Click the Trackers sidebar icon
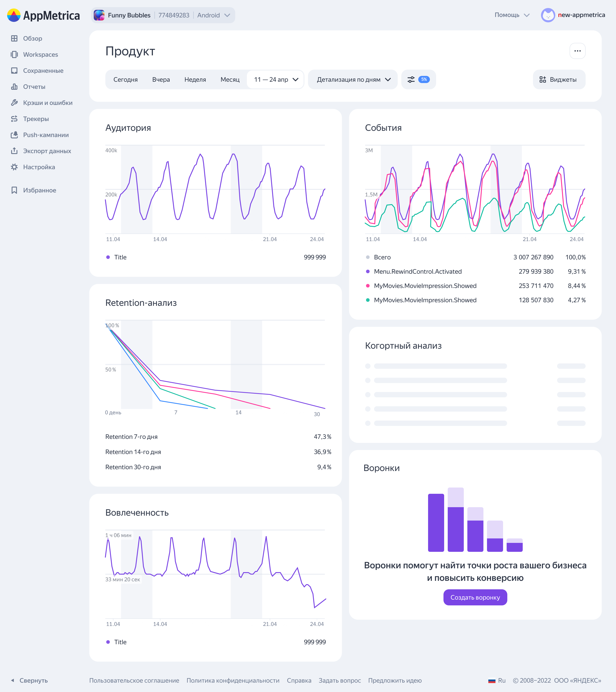This screenshot has width=616, height=692. point(14,119)
